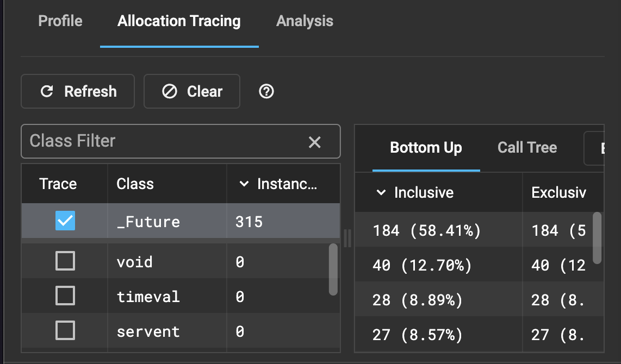621x364 pixels.
Task: Enable tracing for the timeval class
Action: pos(64,296)
